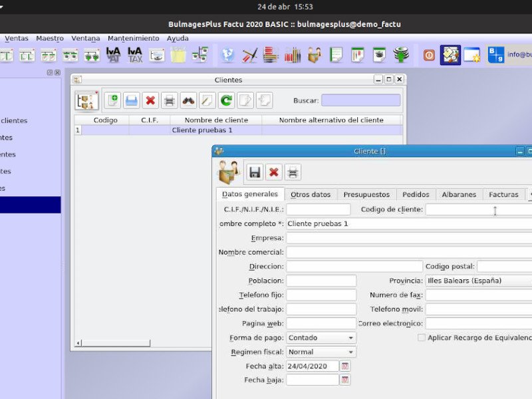
Task: Click red X delete in Cliente form
Action: pyautogui.click(x=274, y=172)
